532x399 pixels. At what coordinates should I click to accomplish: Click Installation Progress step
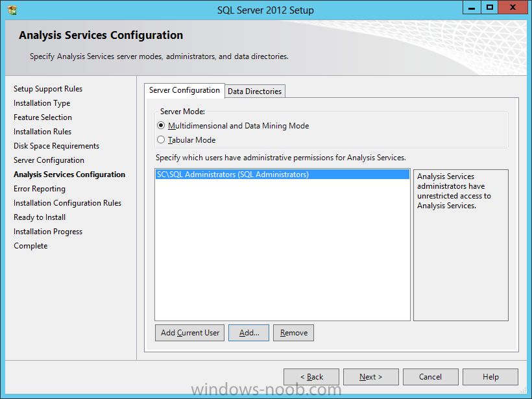48,232
